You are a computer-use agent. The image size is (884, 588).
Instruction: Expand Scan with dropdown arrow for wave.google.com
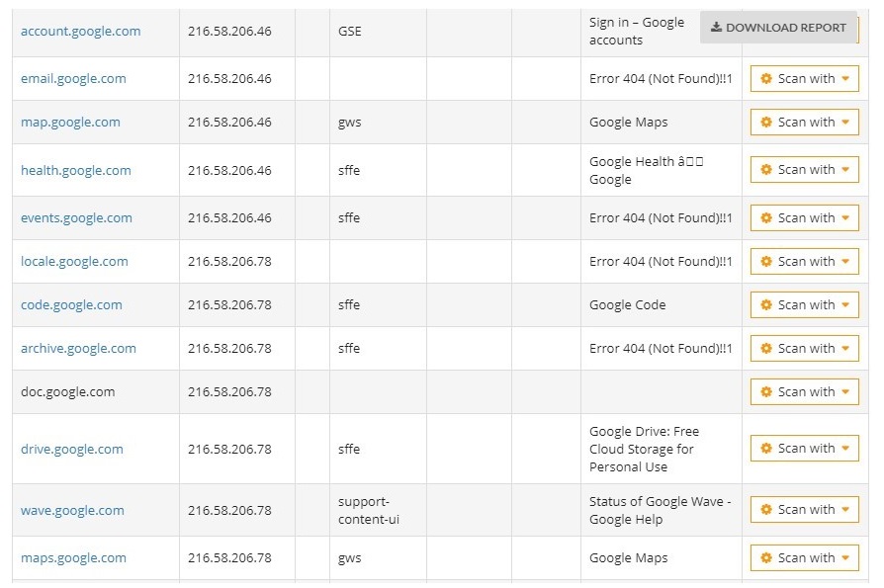[845, 509]
